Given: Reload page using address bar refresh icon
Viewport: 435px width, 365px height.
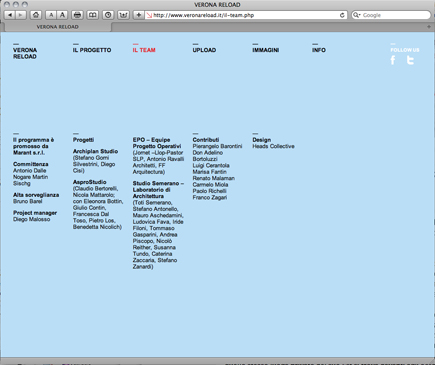Looking at the screenshot, I should coord(342,15).
